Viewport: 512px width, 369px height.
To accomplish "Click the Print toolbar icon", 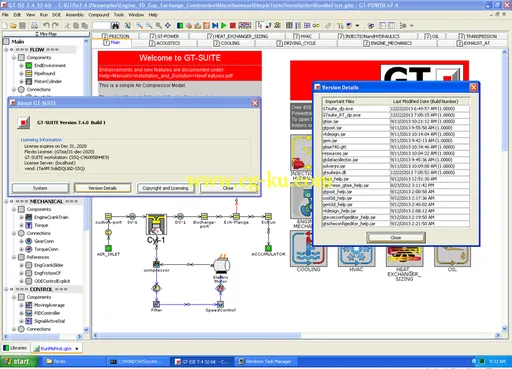I will 34,25.
